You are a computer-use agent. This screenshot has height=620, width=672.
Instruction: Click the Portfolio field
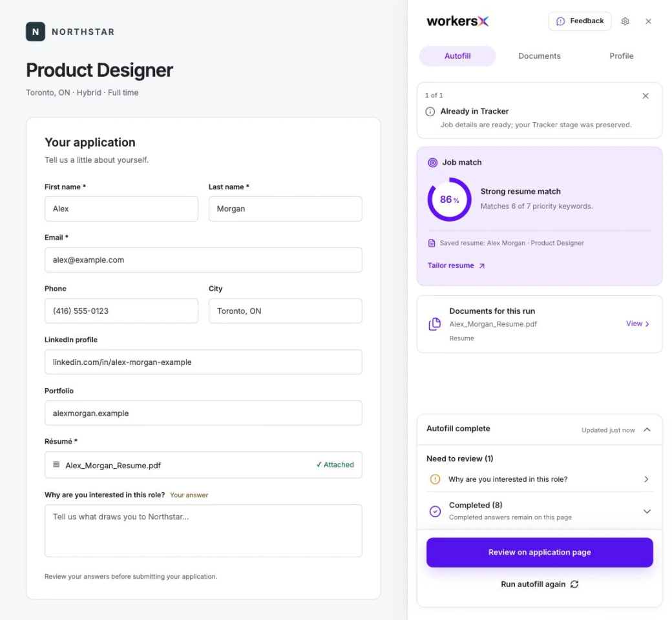click(x=203, y=413)
